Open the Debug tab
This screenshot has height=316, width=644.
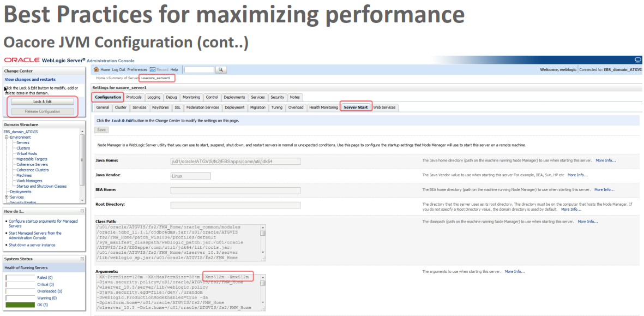(171, 97)
